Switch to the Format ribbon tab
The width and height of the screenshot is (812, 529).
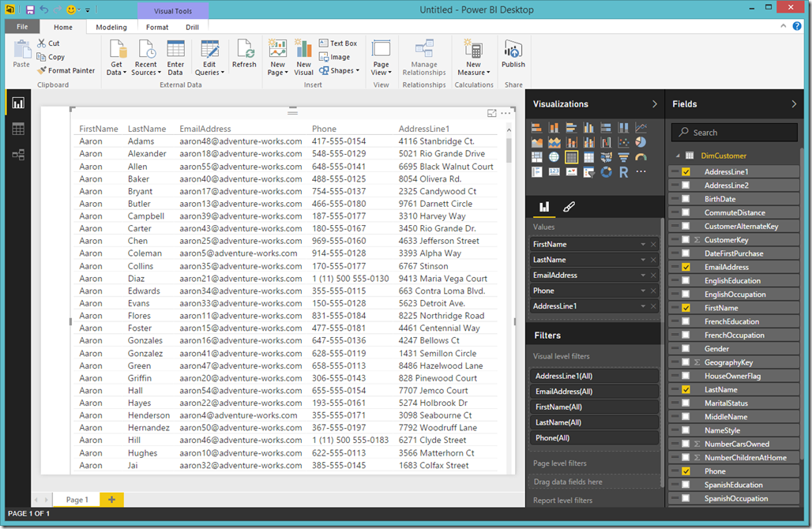[157, 28]
